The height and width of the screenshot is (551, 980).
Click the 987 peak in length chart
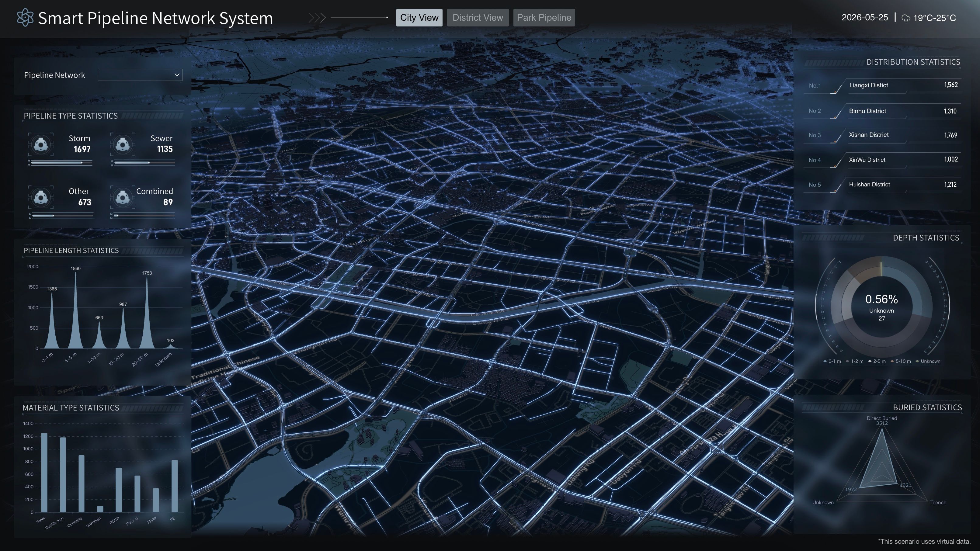[123, 328]
